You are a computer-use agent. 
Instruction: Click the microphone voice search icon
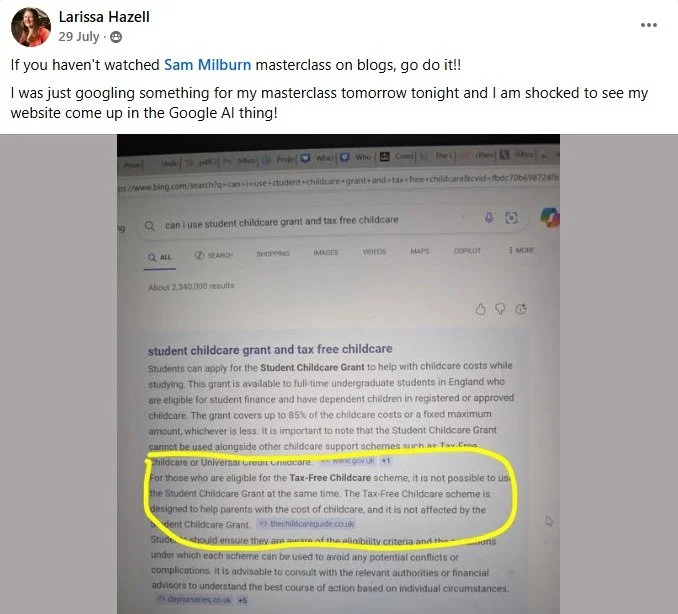489,217
